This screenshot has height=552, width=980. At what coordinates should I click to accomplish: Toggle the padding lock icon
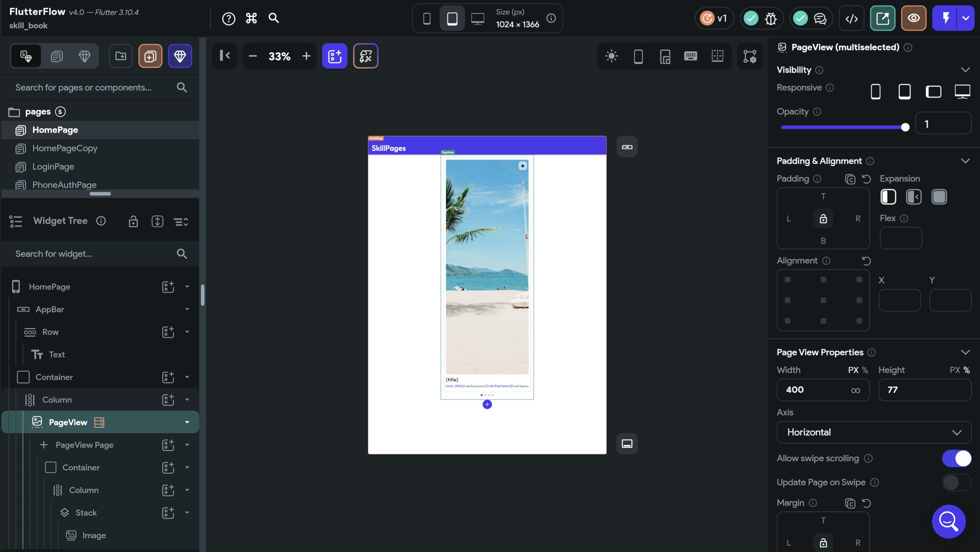coord(823,219)
